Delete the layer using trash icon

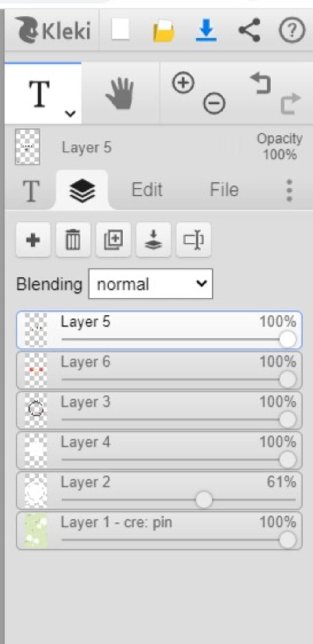73,240
